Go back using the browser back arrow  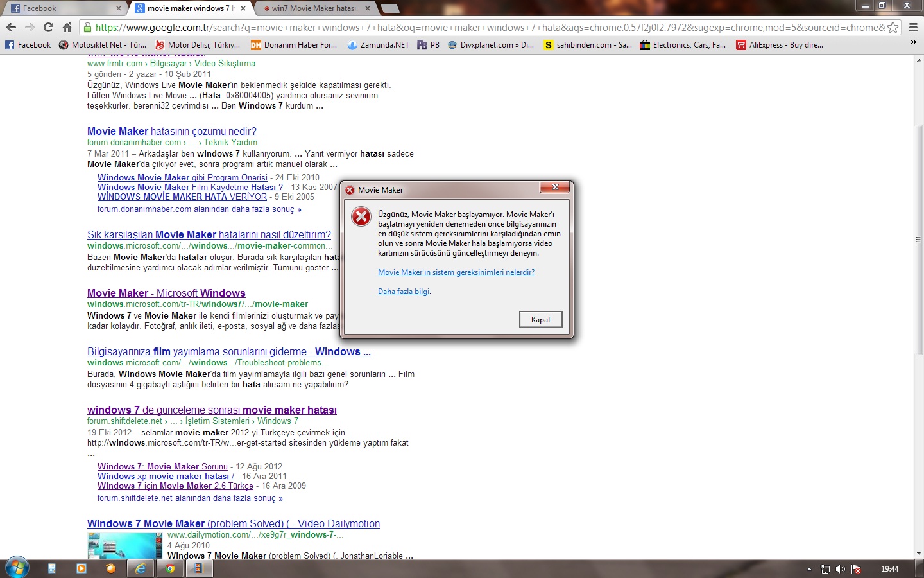(x=11, y=28)
